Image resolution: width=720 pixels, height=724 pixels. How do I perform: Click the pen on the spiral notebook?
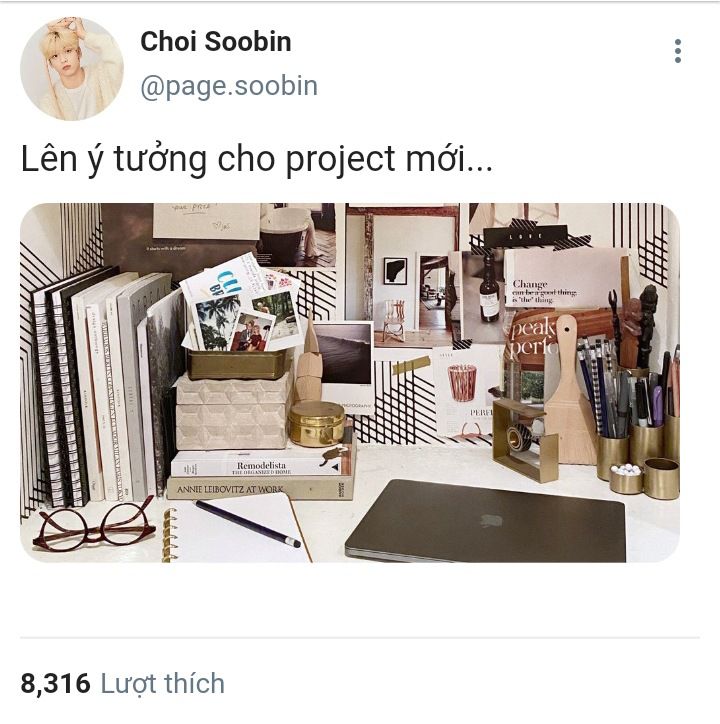[x=248, y=524]
